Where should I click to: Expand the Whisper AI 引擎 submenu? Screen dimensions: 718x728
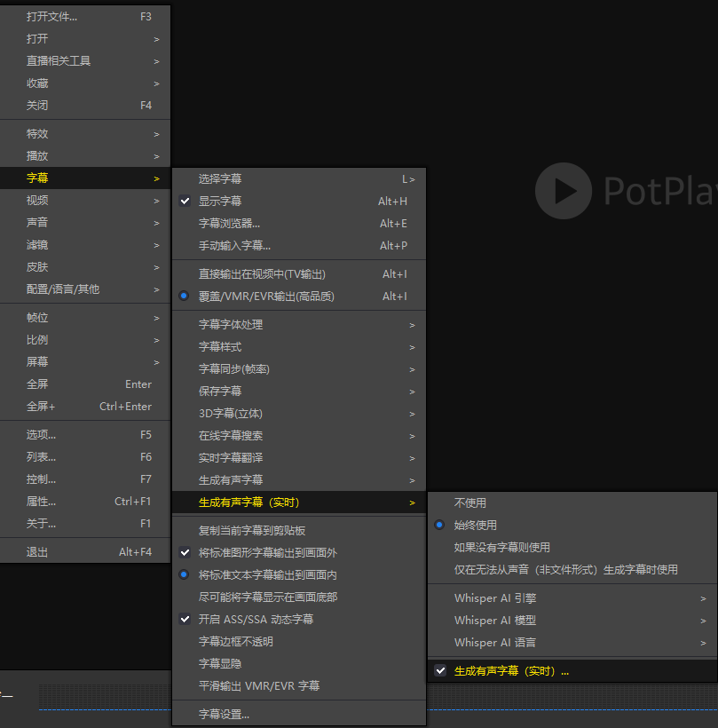(572, 598)
